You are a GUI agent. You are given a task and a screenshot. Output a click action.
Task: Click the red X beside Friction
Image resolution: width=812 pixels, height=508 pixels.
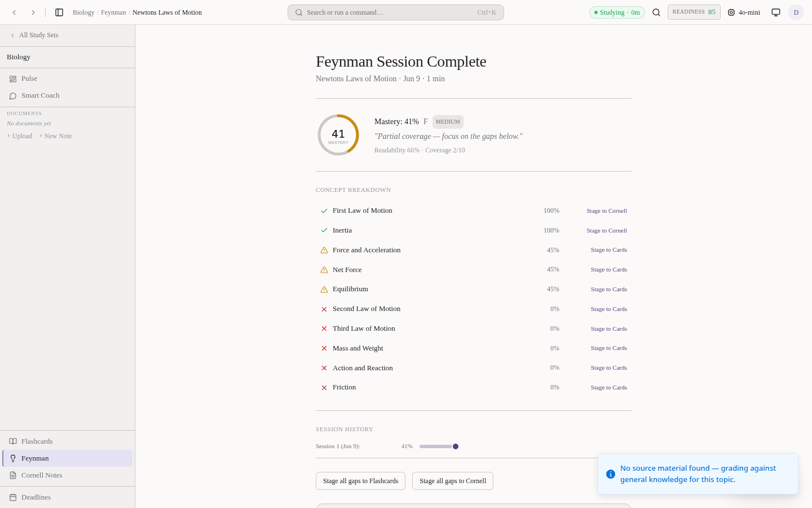324,388
